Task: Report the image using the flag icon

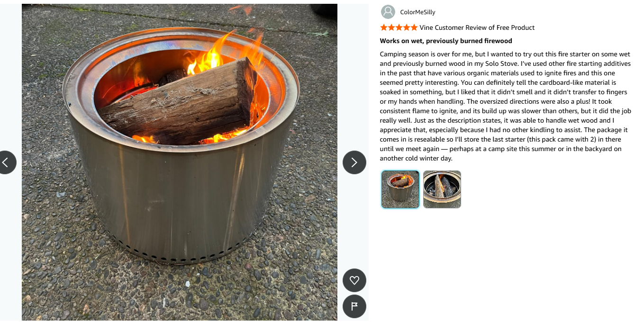Action: [x=354, y=306]
